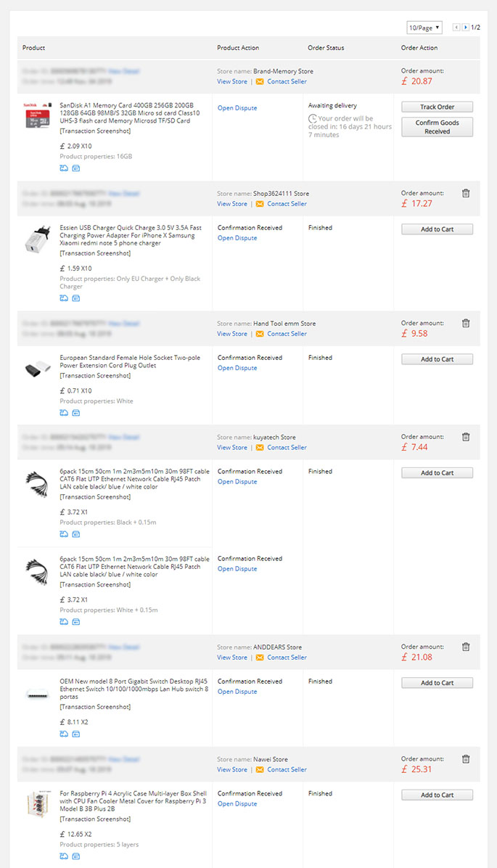Open the 10/Page dropdown
This screenshot has height=868, width=497.
tap(424, 27)
